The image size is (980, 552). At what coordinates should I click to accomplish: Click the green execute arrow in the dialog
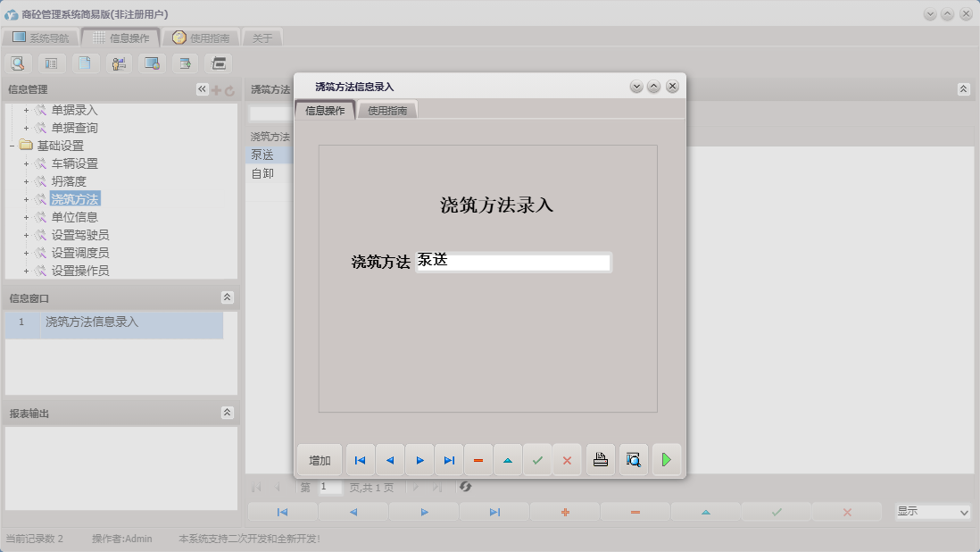click(x=667, y=459)
